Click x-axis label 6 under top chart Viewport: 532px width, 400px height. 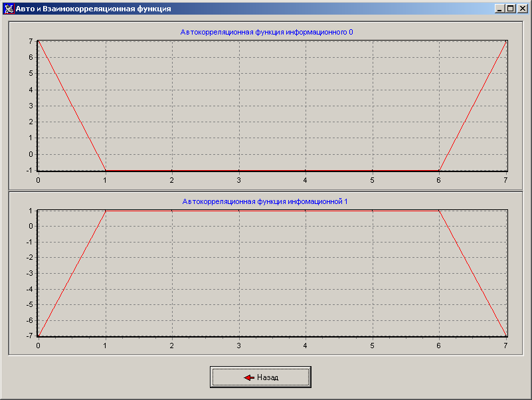point(438,180)
